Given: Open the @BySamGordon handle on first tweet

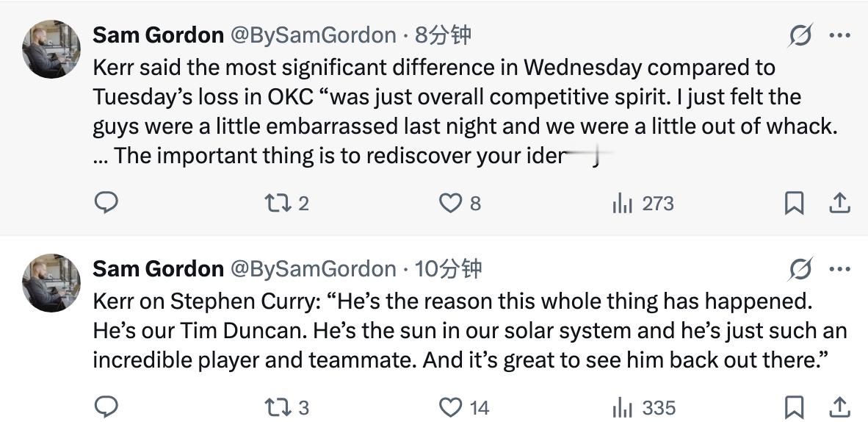Looking at the screenshot, I should pos(314,35).
